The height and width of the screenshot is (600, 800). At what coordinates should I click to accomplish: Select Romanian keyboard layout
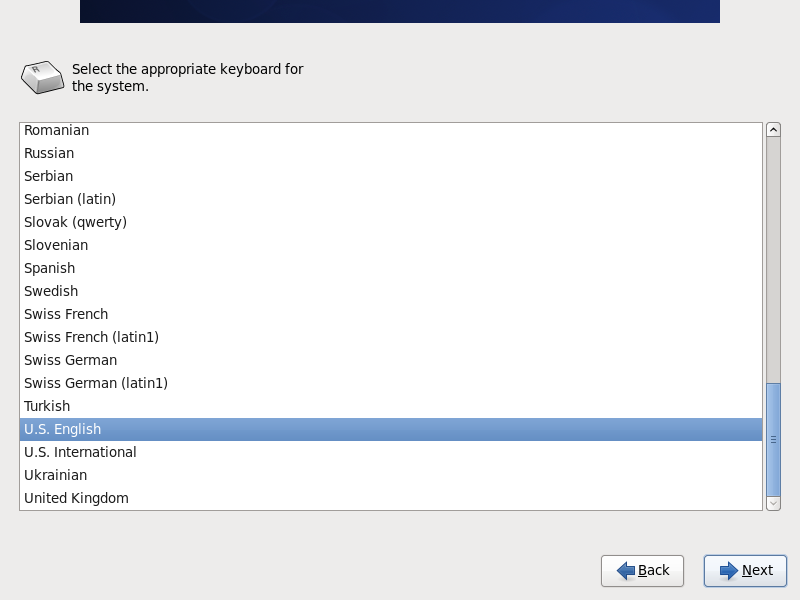391,130
